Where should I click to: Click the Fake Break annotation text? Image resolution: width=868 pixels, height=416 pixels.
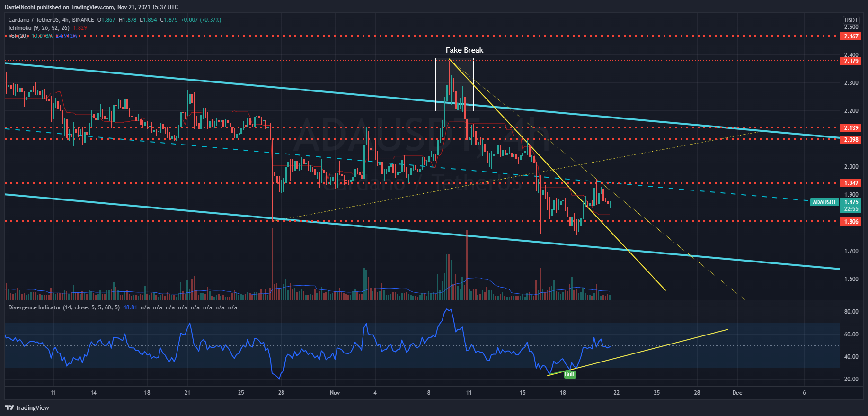click(464, 50)
